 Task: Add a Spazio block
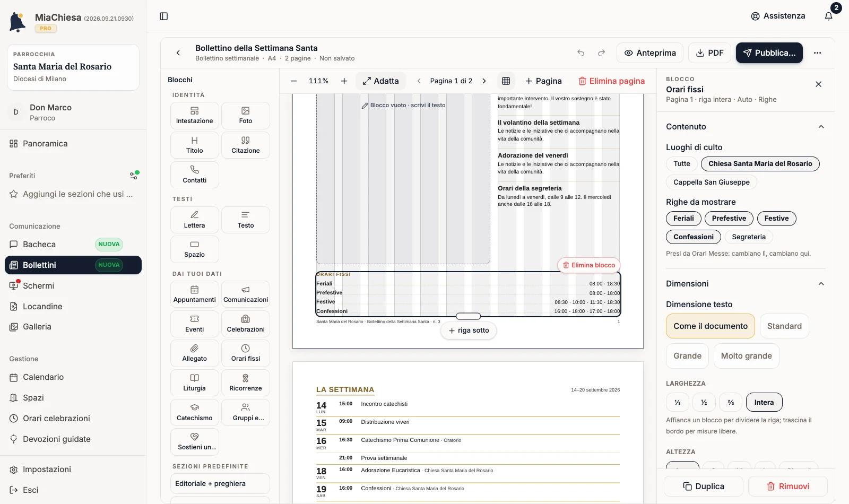[195, 249]
